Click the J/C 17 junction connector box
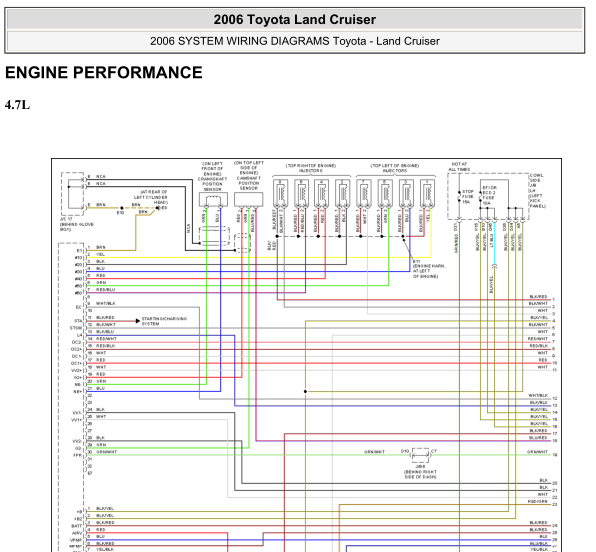Viewport: 596px width, 552px height. [72, 194]
